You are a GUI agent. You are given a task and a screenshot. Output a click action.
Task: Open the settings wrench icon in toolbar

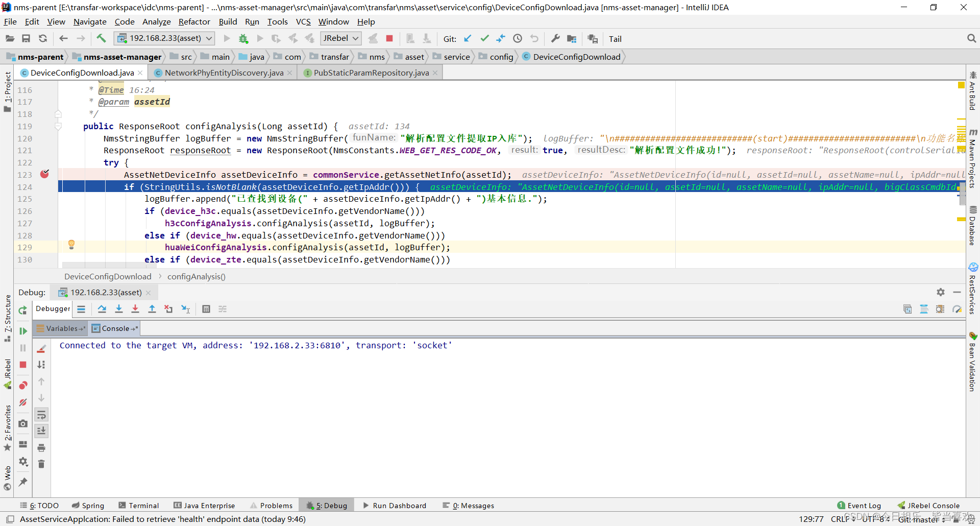point(555,38)
